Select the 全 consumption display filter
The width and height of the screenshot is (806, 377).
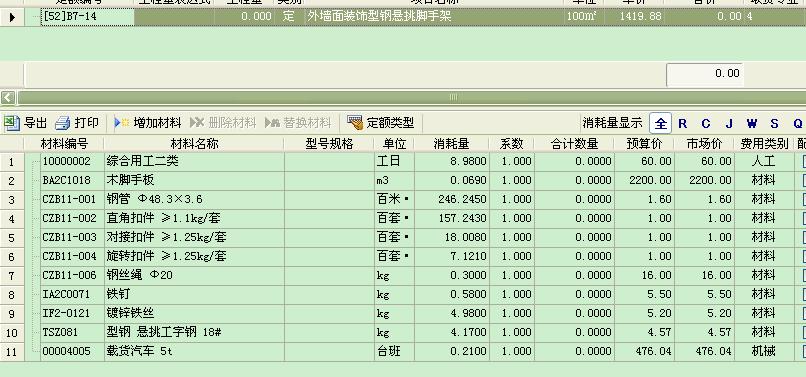(661, 123)
